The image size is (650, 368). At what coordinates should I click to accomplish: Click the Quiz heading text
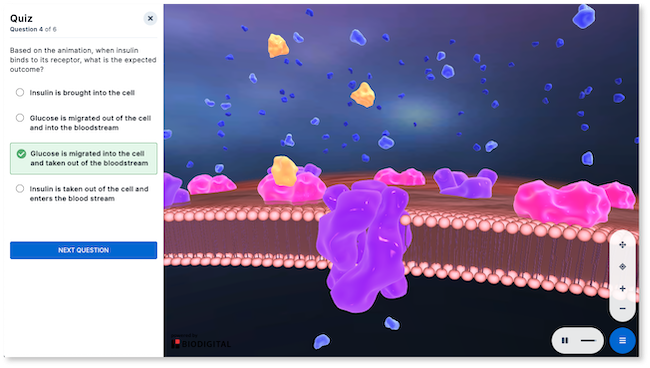[x=21, y=18]
